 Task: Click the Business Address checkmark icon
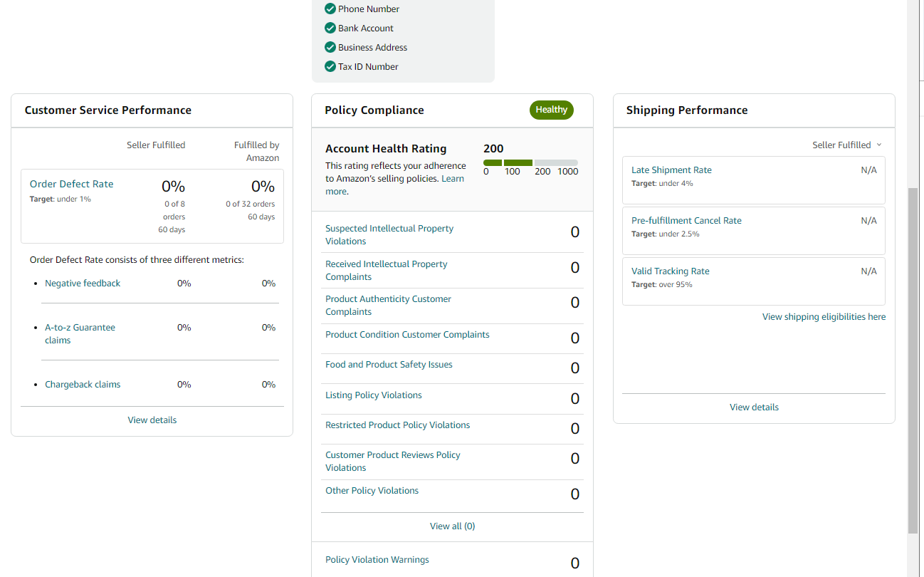[x=330, y=47]
